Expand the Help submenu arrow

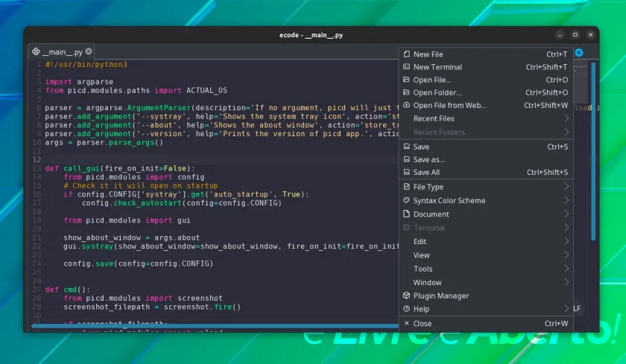click(x=566, y=309)
